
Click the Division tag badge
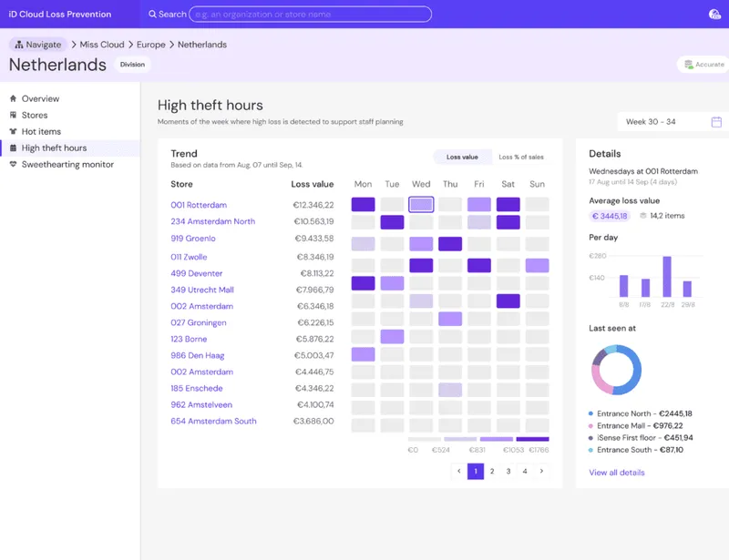pyautogui.click(x=132, y=65)
